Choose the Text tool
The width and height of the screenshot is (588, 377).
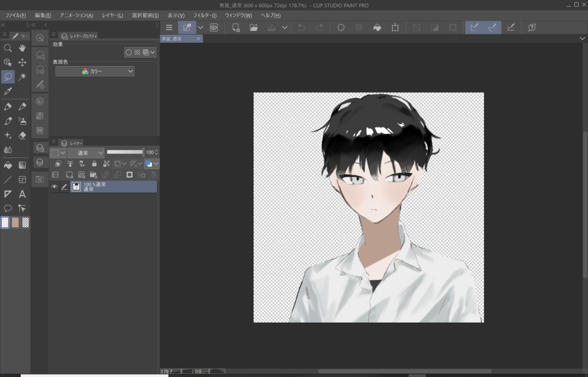tap(23, 194)
